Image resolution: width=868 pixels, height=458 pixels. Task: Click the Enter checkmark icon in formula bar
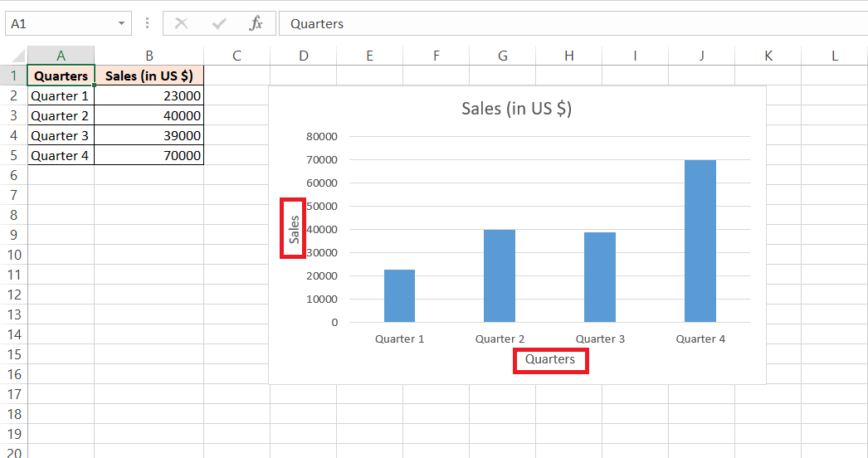click(x=219, y=23)
